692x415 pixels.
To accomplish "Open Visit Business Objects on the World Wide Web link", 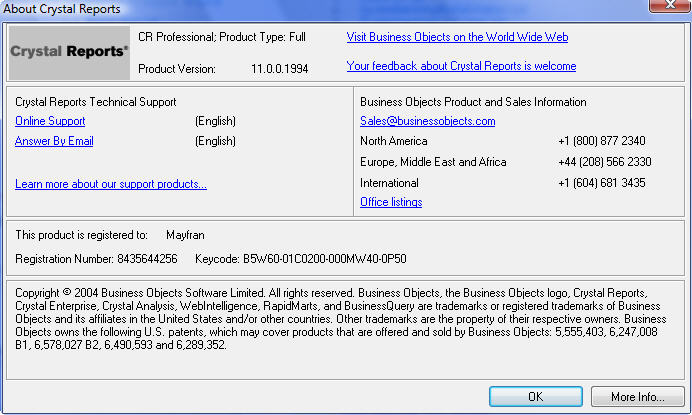I will tap(457, 37).
